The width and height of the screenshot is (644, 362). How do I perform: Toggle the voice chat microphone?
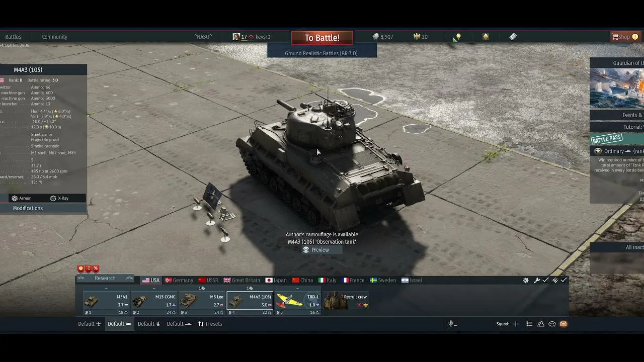[451, 324]
